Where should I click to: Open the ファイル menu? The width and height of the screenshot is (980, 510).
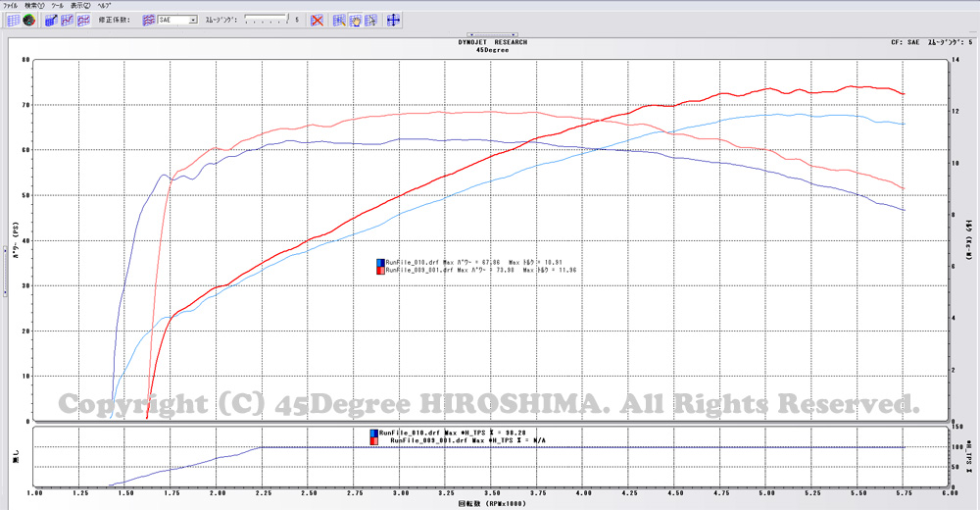tap(10, 5)
